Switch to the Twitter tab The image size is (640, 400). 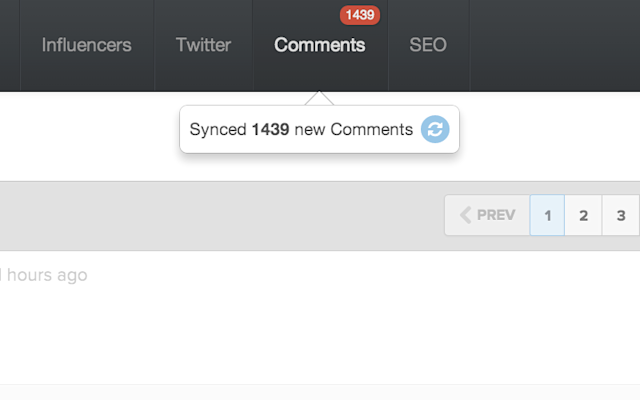(204, 45)
